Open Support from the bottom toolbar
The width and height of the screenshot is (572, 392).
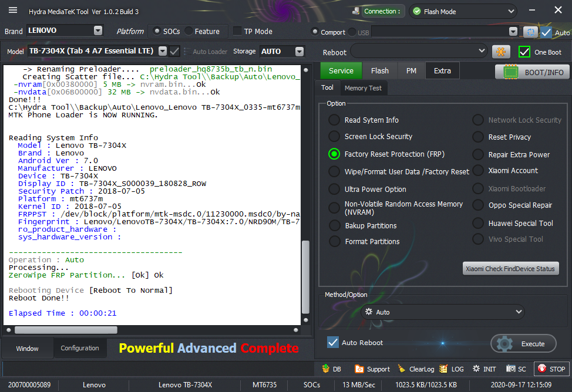point(372,369)
